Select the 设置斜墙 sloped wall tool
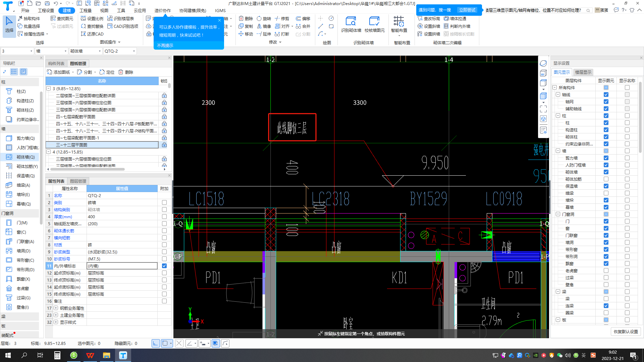644x362 pixels. coord(429,26)
